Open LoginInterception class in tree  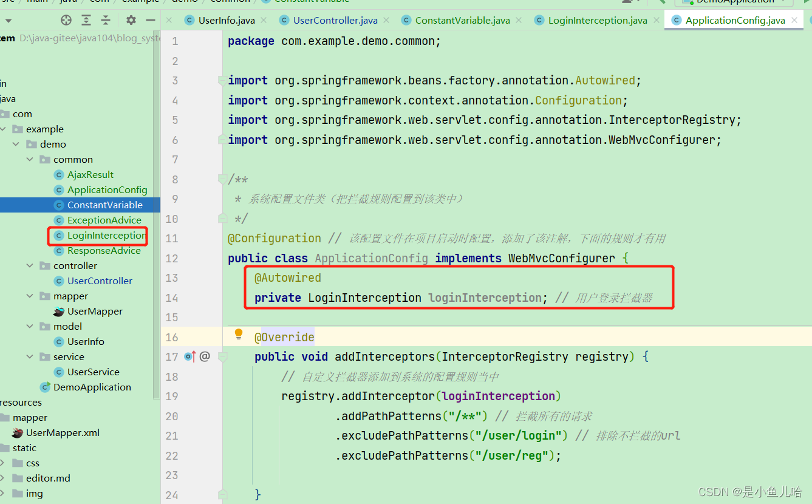coord(107,235)
